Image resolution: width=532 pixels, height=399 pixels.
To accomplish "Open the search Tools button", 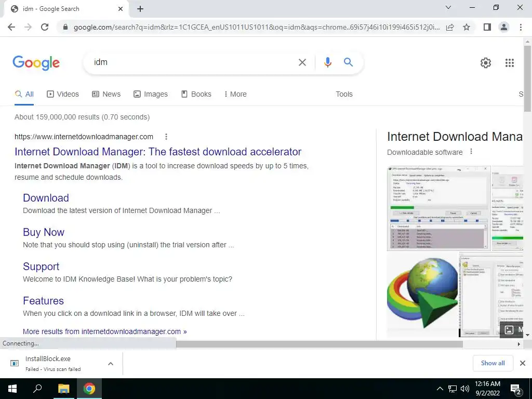I will click(x=344, y=95).
